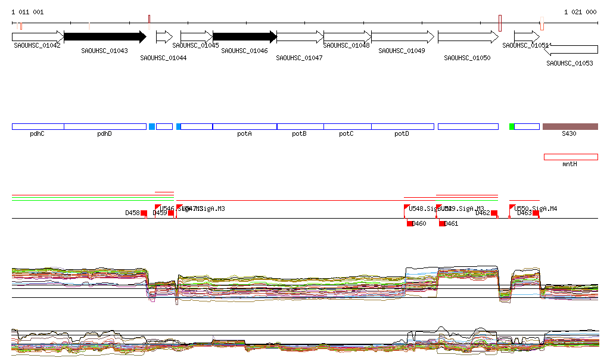Image resolution: width=610 pixels, height=364 pixels.
Task: Select the black SAOUHSC_01046 gene arrow
Action: (244, 37)
